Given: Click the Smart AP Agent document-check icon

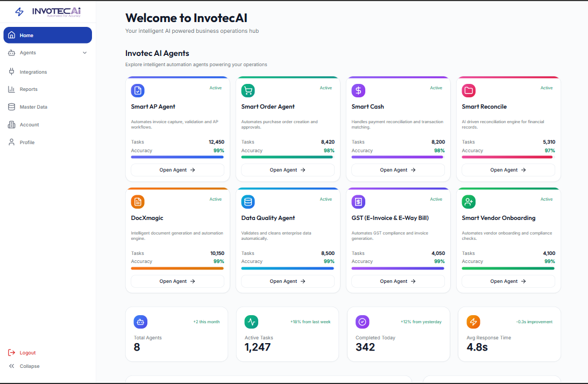Looking at the screenshot, I should (138, 90).
